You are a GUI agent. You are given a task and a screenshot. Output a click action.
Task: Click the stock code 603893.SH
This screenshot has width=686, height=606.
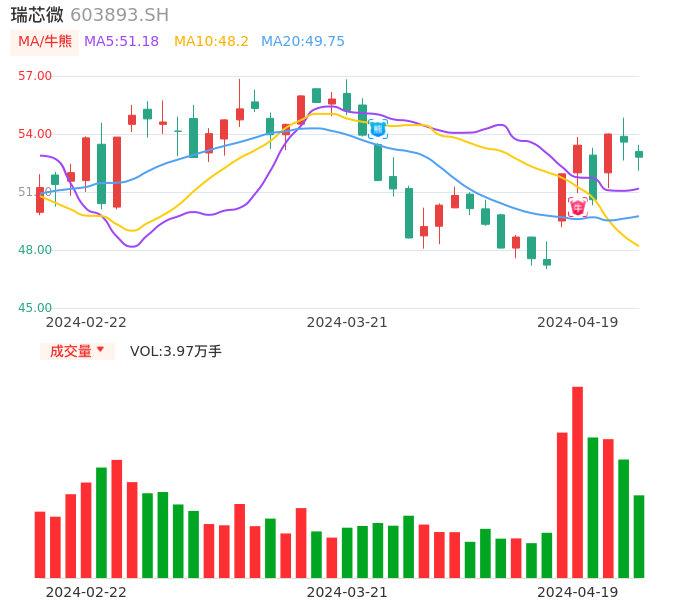119,15
